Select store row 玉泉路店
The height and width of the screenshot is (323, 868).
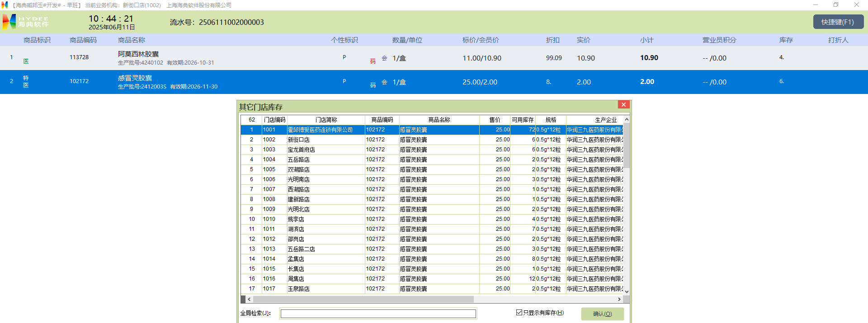[x=432, y=289]
